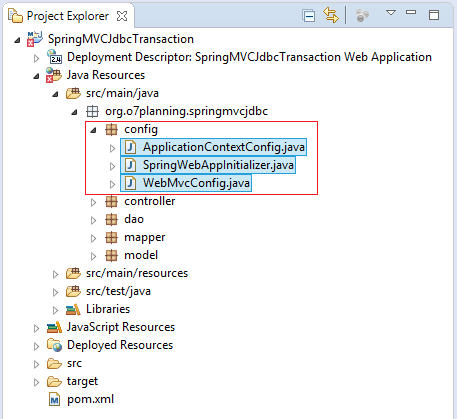Viewport: 457px width, 419px height.
Task: Click the WebMvcConfig.java file icon
Action: [131, 183]
